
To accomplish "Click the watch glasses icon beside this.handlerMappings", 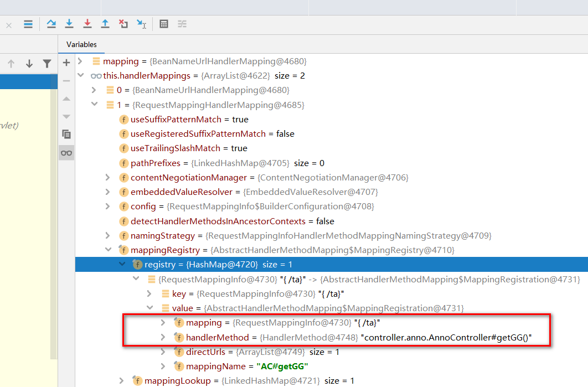I will 96,76.
